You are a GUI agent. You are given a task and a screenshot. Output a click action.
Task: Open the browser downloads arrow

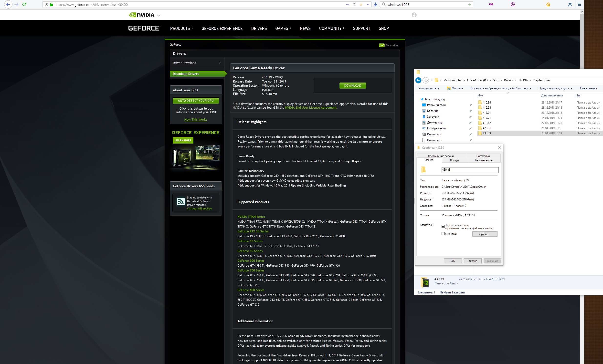coord(375,4)
